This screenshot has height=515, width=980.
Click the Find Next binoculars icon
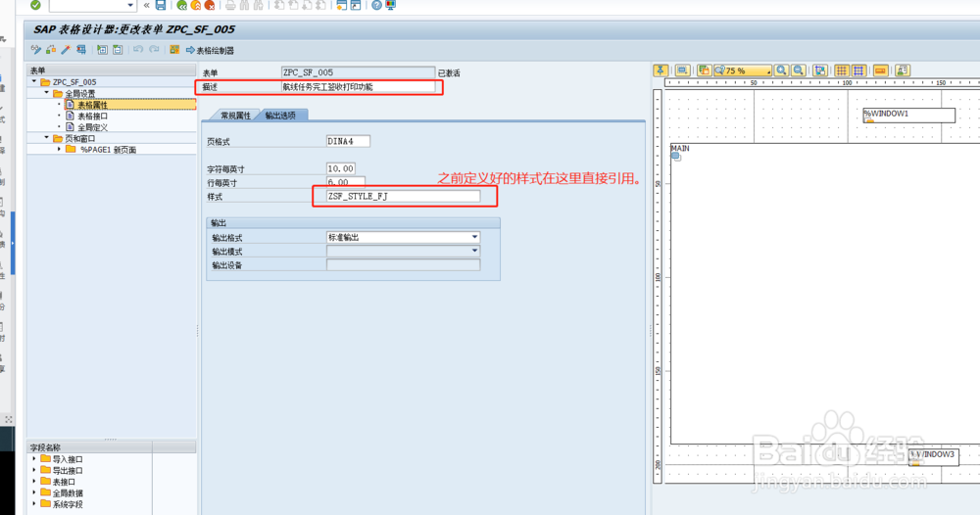(258, 5)
